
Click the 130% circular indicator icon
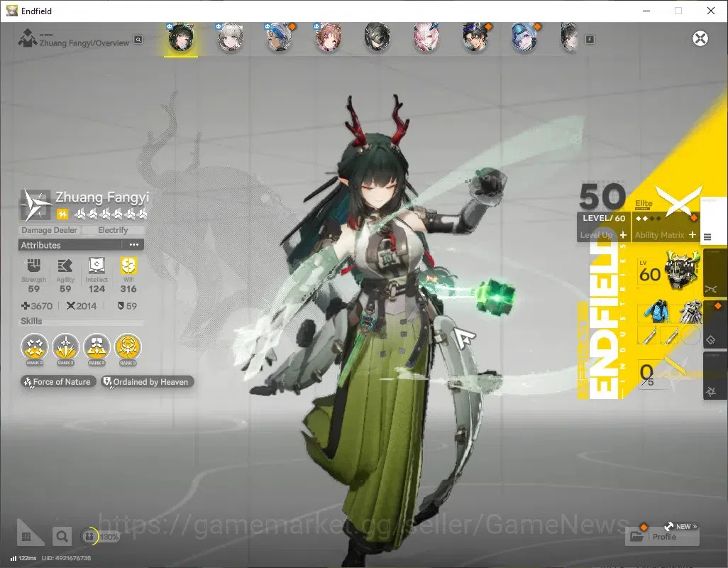pyautogui.click(x=89, y=537)
